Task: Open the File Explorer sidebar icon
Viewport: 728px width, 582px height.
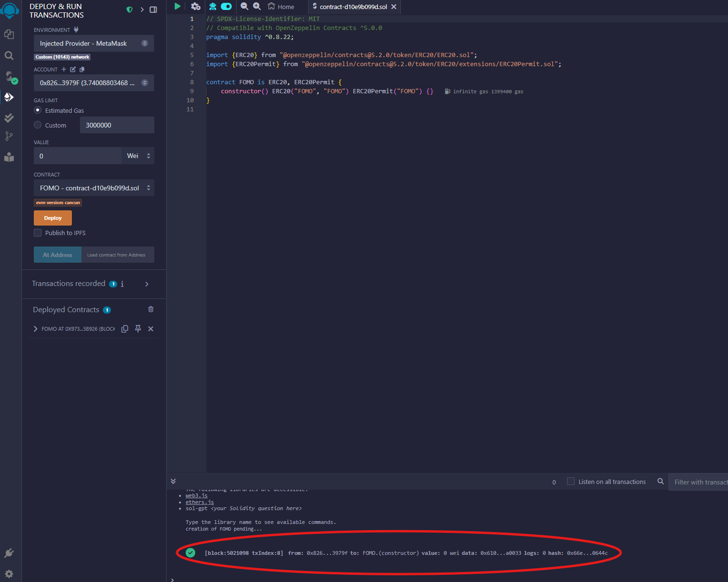Action: coord(9,34)
